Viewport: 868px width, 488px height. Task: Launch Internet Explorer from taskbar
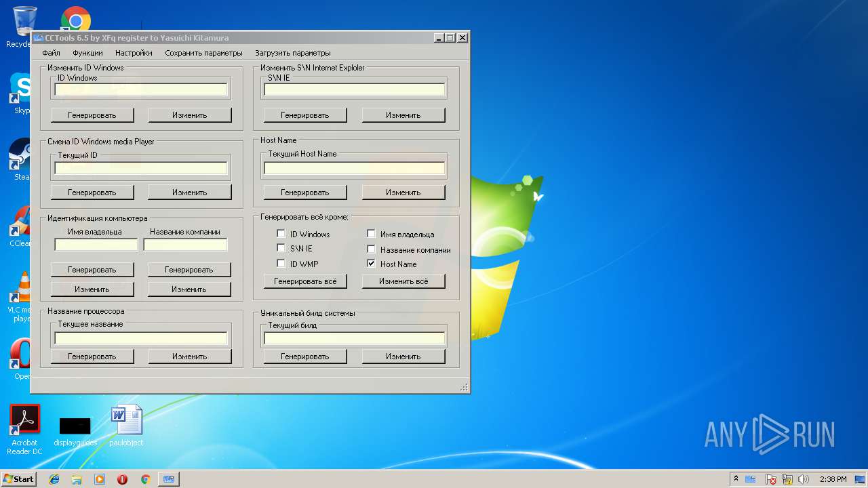coord(54,479)
